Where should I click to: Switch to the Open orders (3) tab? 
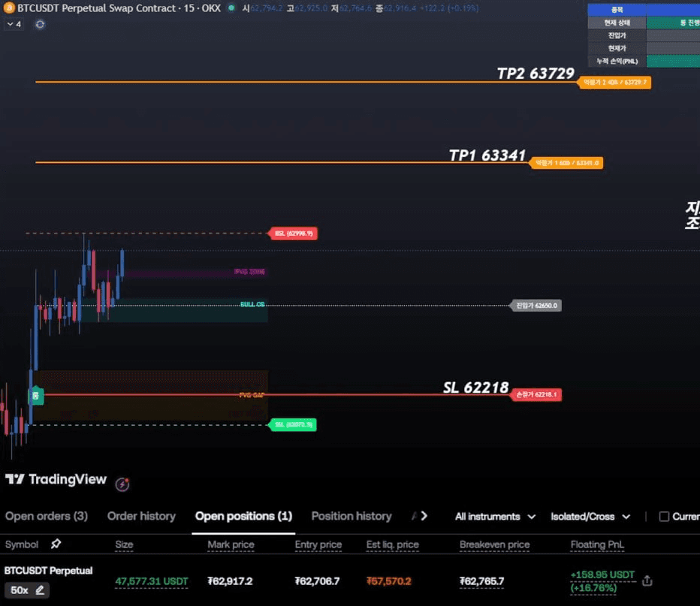[x=47, y=517]
